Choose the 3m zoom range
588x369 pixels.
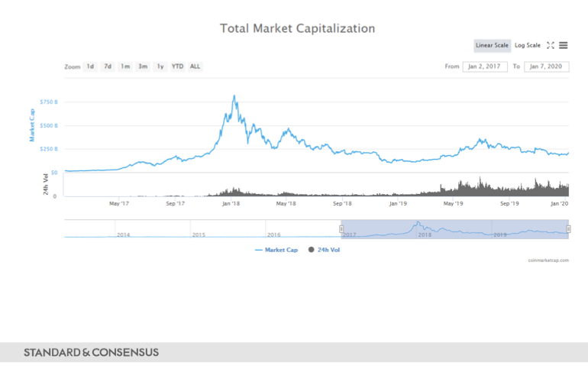143,66
